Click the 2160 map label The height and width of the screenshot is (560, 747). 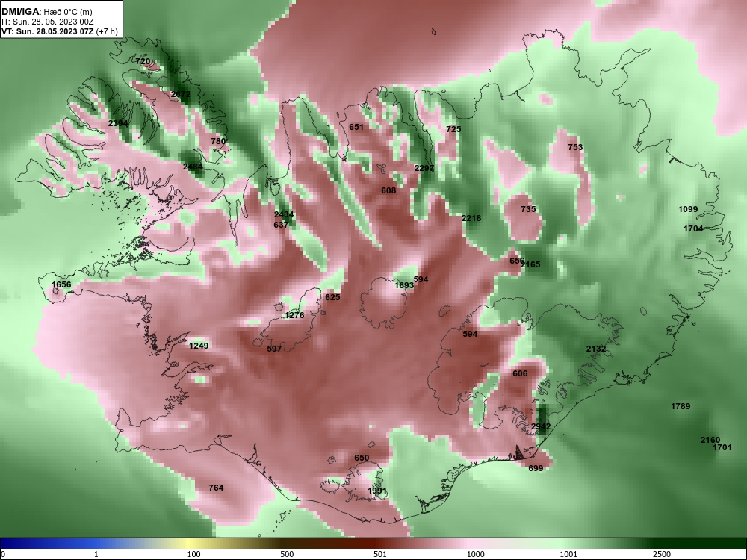(x=710, y=440)
